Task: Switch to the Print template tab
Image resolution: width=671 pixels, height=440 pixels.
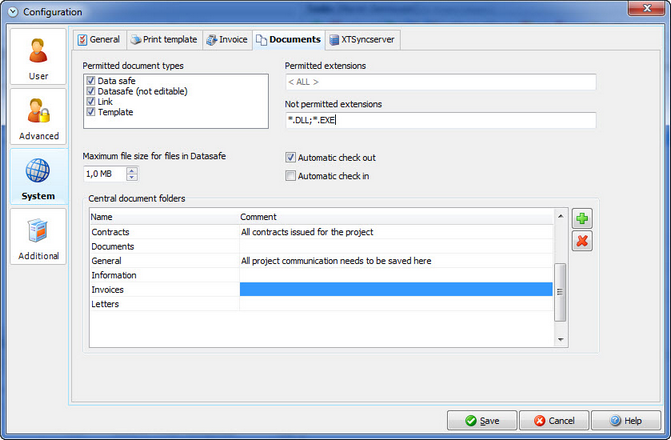Action: (164, 40)
